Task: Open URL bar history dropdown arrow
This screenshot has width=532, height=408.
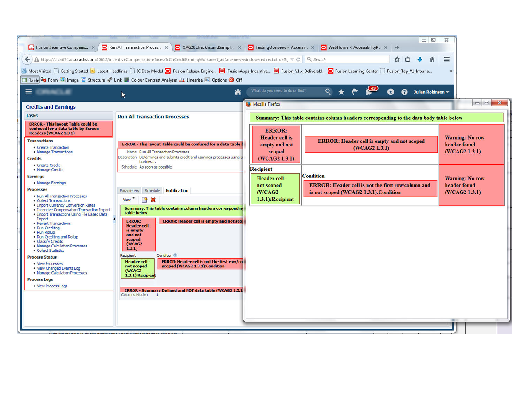Action: tap(292, 59)
